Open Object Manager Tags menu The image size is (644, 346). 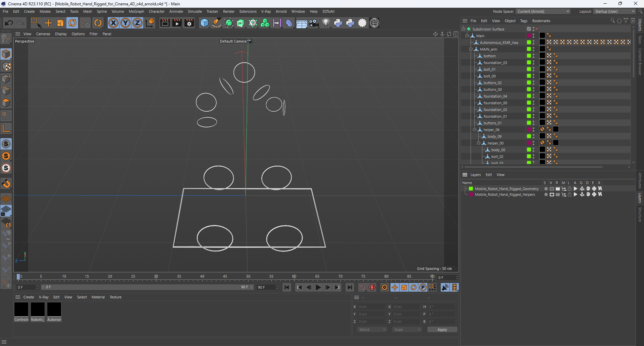tap(524, 21)
